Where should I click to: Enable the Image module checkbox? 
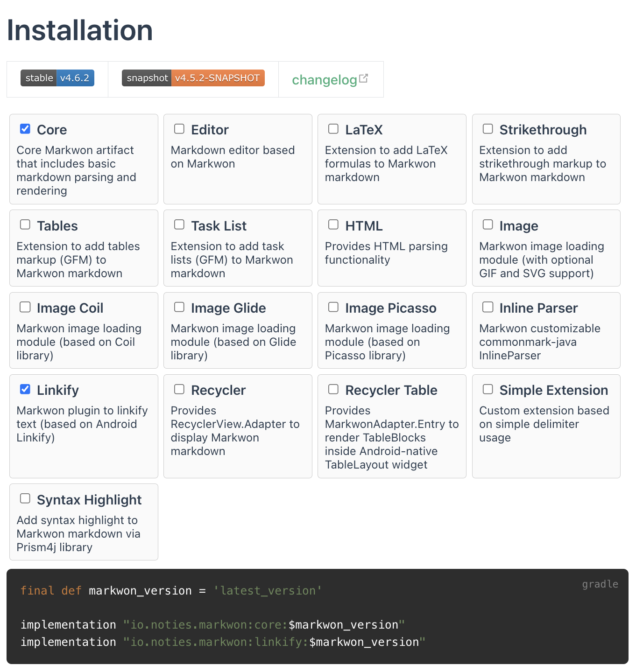pos(488,225)
